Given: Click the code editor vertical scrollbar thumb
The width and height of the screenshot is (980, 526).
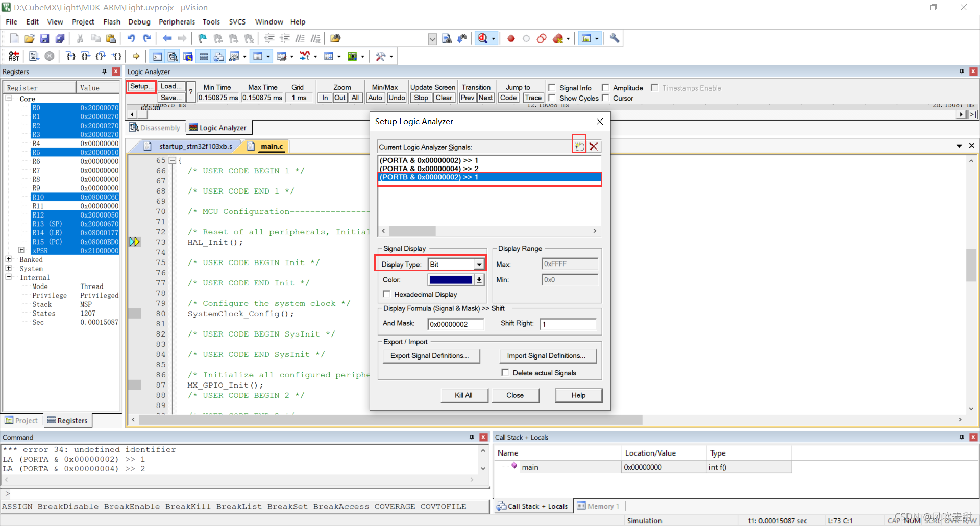Looking at the screenshot, I should click(971, 265).
